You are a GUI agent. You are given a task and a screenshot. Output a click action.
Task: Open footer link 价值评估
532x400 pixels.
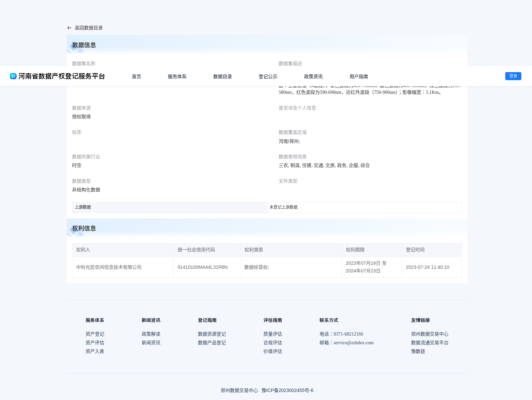[273, 351]
